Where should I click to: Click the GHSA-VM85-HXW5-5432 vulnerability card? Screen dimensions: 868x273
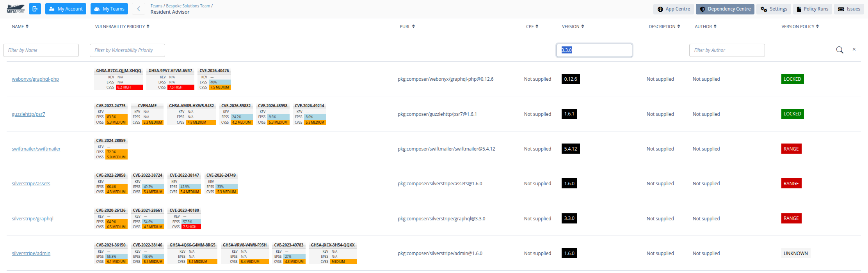tap(191, 114)
